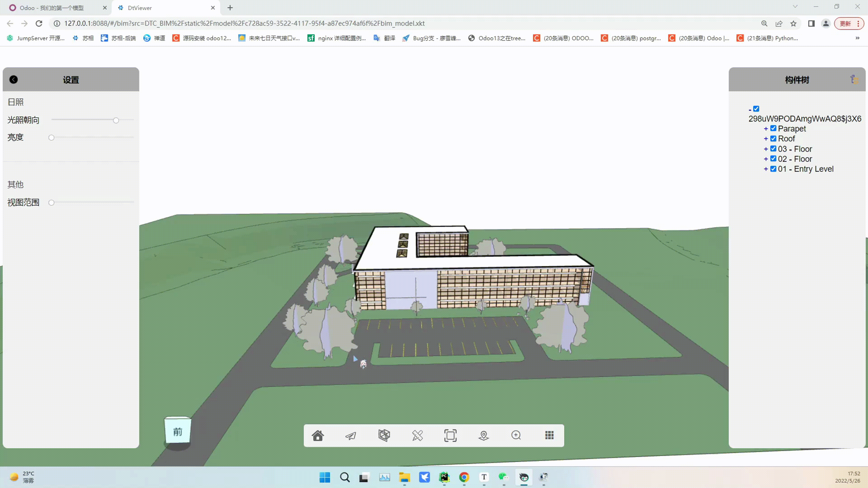Click the 更新 browser update button
Viewport: 868px width, 488px height.
845,23
